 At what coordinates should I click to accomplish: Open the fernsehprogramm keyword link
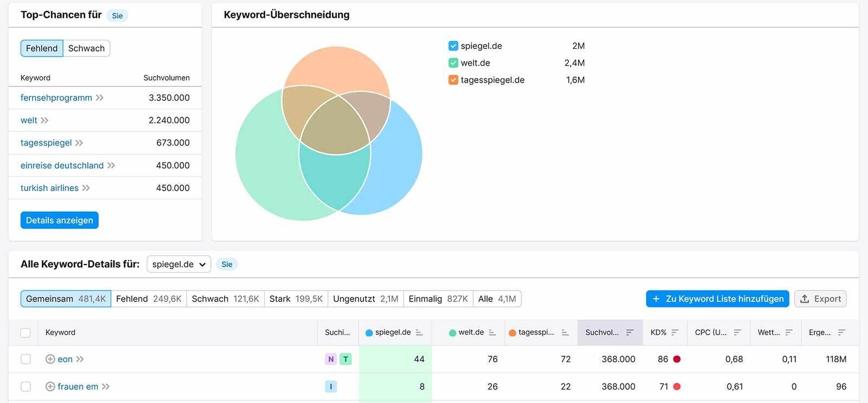click(56, 98)
